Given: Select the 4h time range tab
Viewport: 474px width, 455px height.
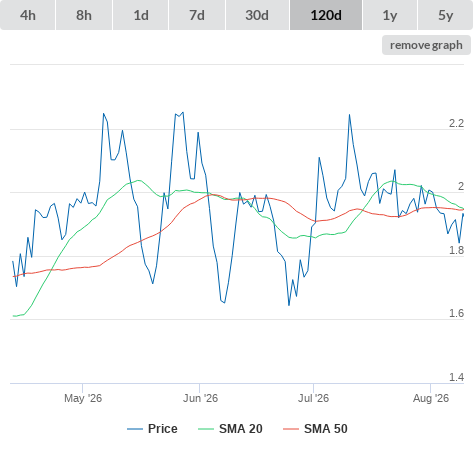Looking at the screenshot, I should (28, 15).
